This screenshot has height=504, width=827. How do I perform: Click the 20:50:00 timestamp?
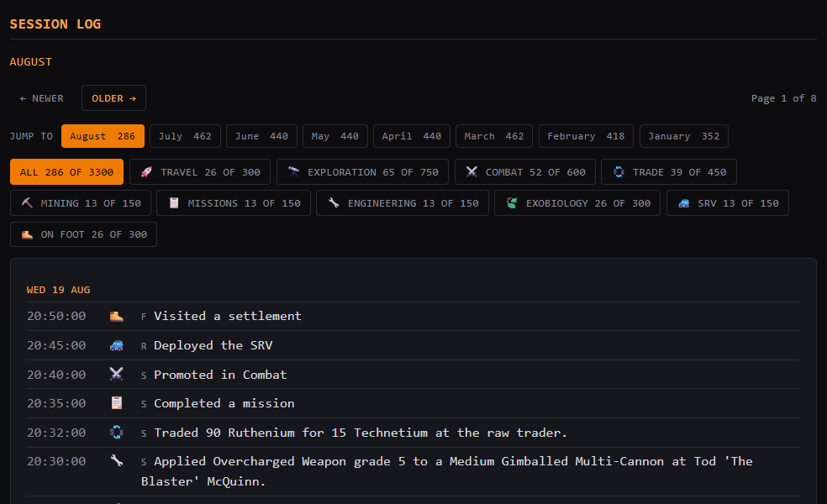[x=56, y=316]
